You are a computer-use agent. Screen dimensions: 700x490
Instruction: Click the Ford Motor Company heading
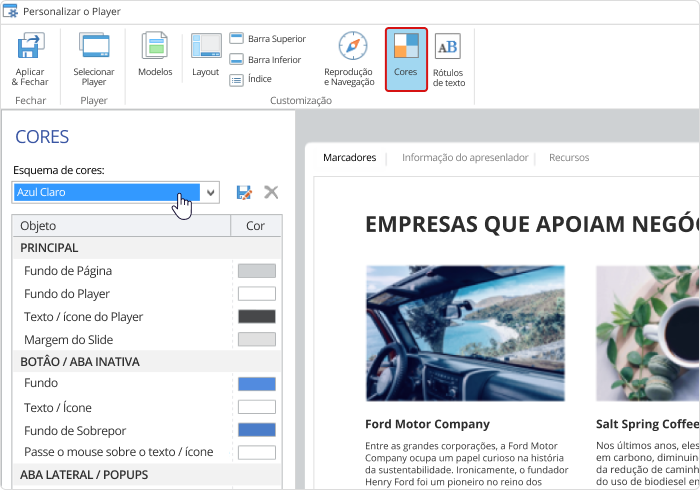427,424
